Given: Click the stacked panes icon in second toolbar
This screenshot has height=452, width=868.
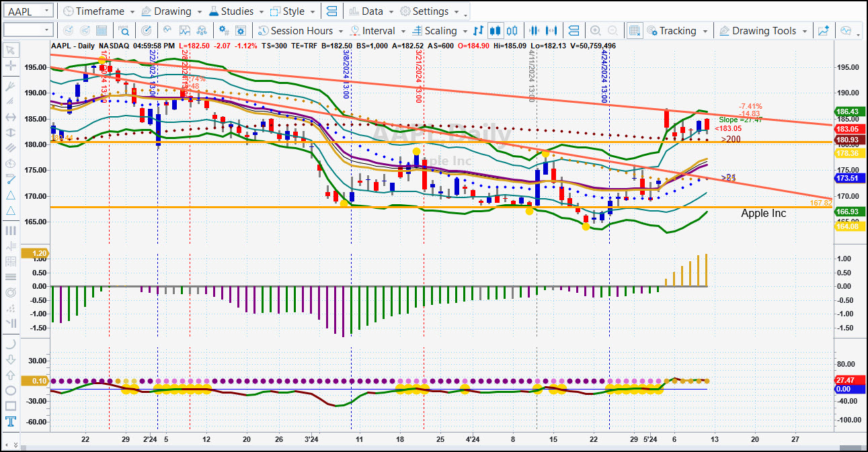Looking at the screenshot, I should tap(574, 31).
